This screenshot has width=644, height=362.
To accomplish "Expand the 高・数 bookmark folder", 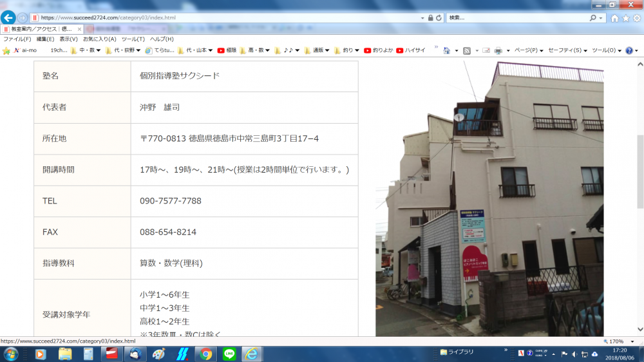I will [x=254, y=50].
